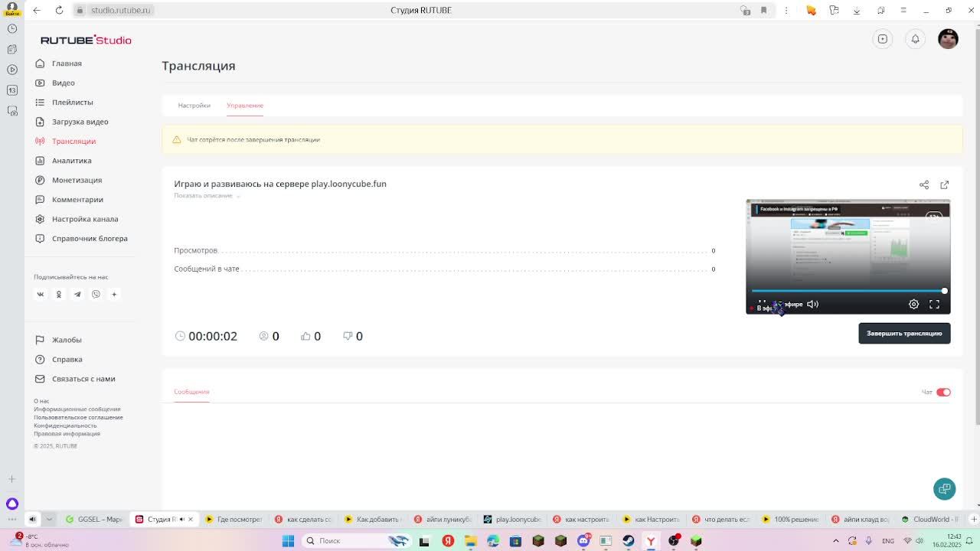This screenshot has height=551, width=980.
Task: Open Discord from the taskbar
Action: [583, 541]
